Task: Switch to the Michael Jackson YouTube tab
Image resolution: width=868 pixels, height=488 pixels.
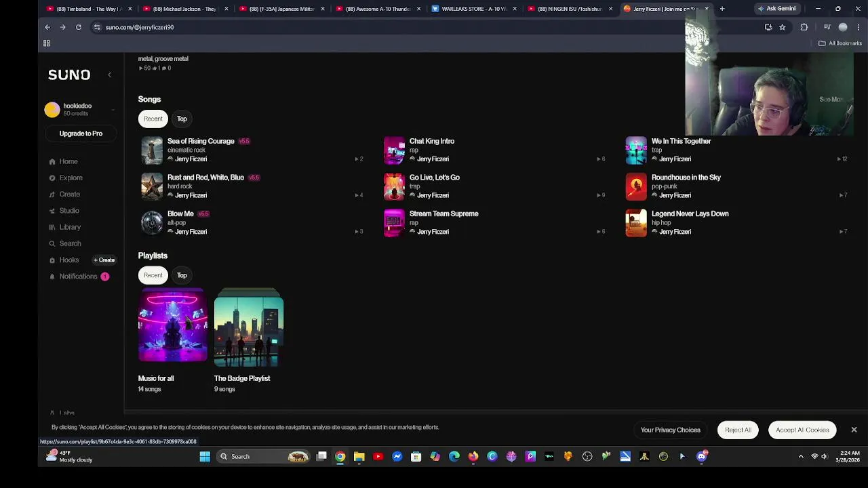Action: click(x=184, y=9)
